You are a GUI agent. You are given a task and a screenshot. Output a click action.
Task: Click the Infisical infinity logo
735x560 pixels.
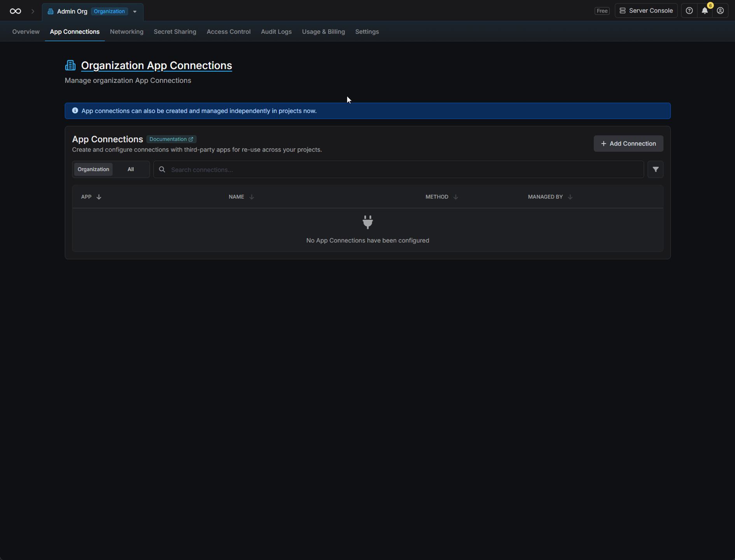tap(16, 11)
